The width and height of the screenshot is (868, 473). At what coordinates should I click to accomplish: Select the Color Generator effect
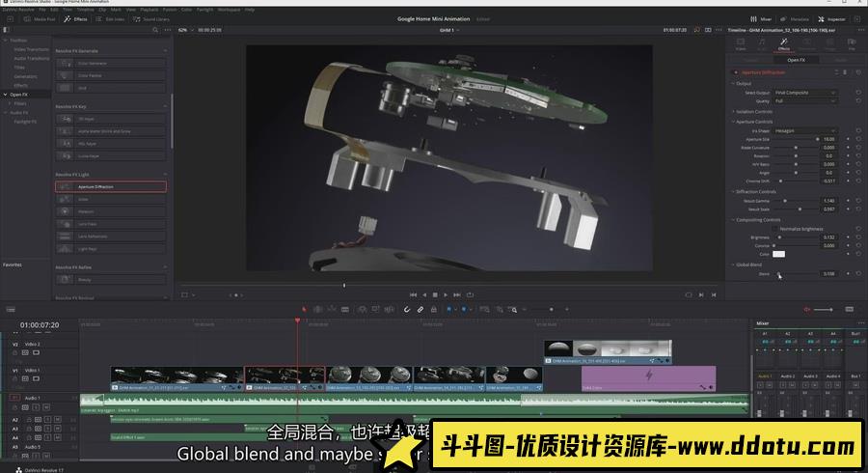point(111,63)
